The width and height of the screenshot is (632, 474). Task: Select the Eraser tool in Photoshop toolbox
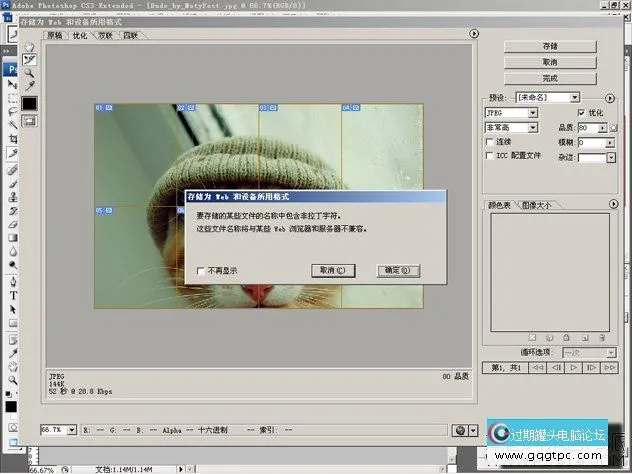pos(12,225)
